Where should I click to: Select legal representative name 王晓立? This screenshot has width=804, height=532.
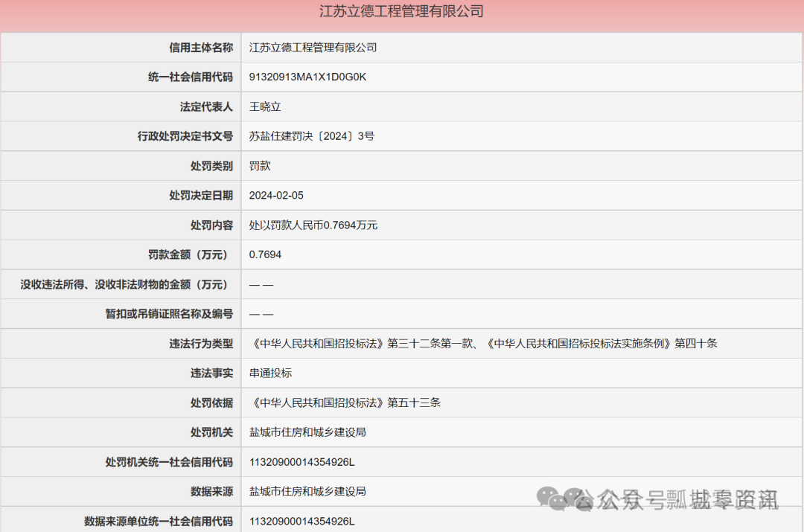(265, 106)
